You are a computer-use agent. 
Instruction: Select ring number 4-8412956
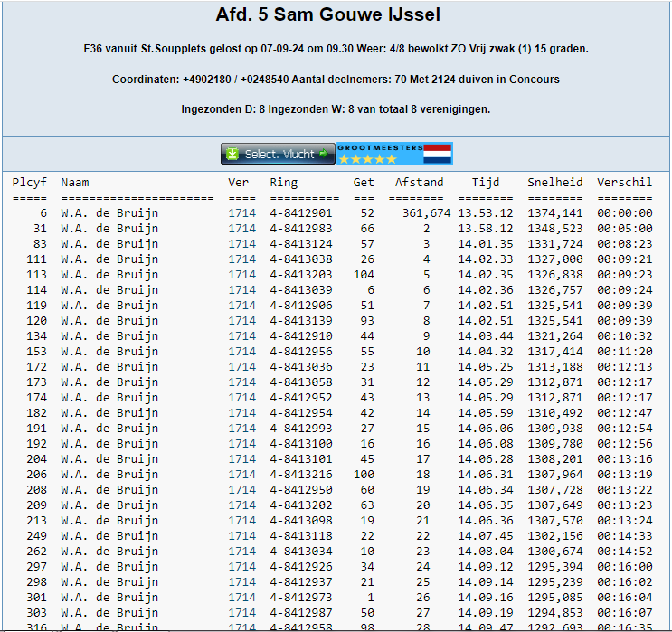click(x=301, y=352)
